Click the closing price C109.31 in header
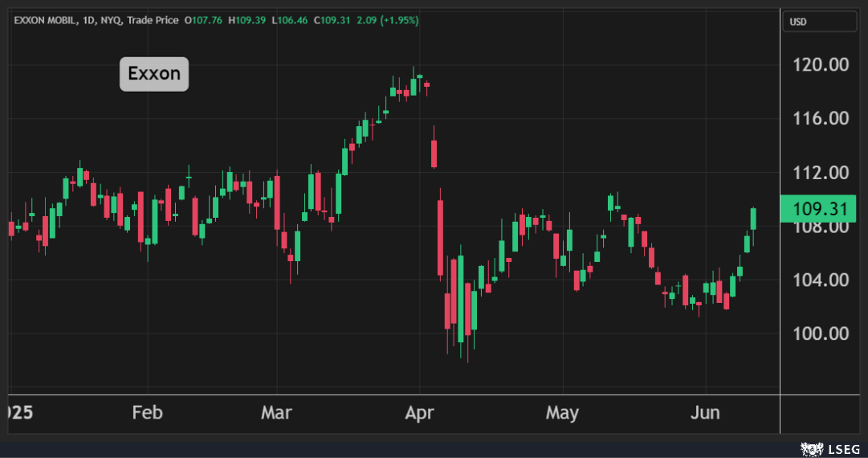The width and height of the screenshot is (868, 458). coord(336,20)
